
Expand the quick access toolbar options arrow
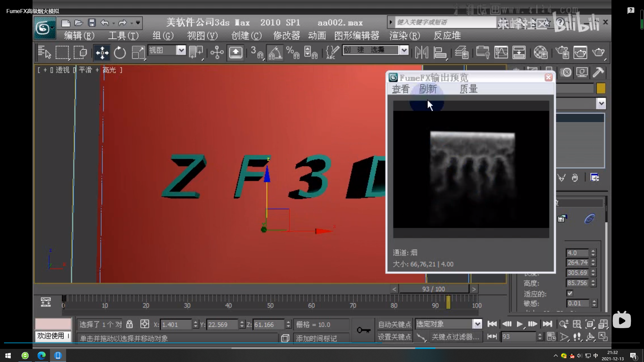coord(138,23)
